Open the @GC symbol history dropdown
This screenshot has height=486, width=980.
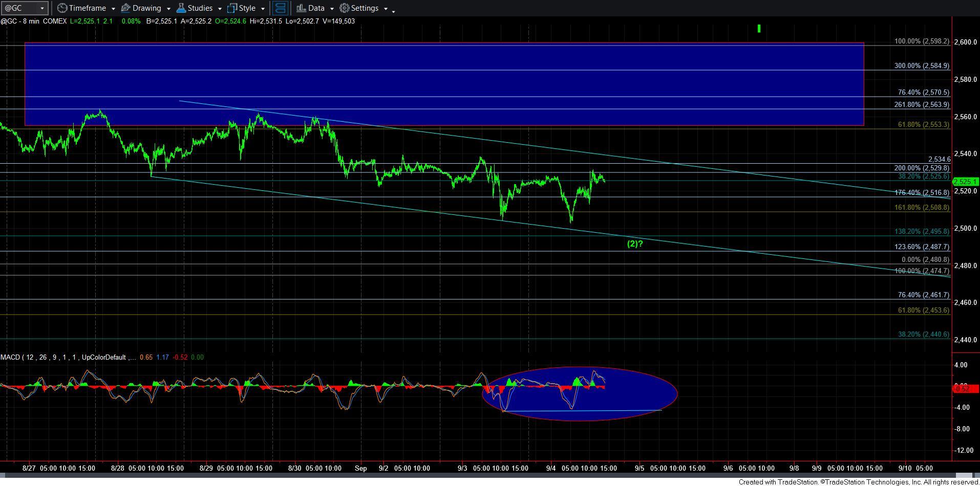pyautogui.click(x=43, y=8)
